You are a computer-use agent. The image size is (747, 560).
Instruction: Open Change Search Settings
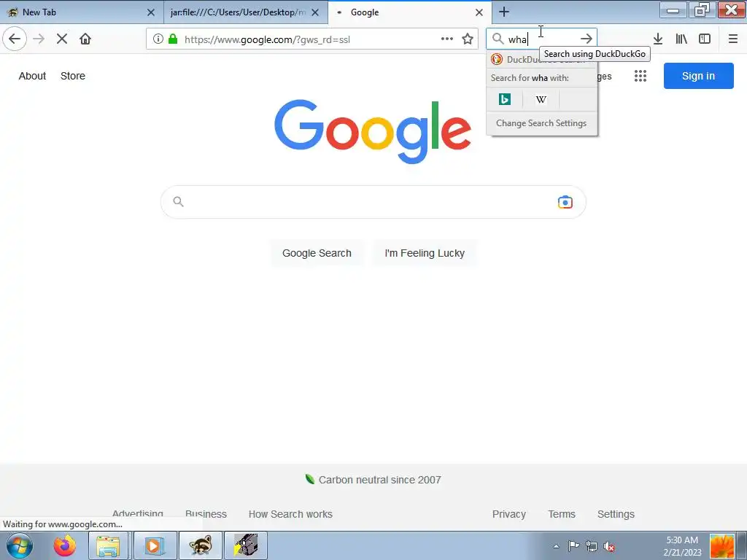(541, 122)
